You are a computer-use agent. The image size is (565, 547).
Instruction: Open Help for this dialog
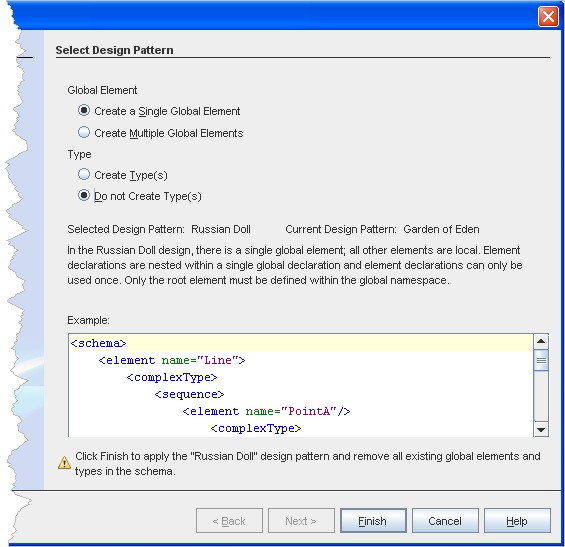tap(517, 520)
